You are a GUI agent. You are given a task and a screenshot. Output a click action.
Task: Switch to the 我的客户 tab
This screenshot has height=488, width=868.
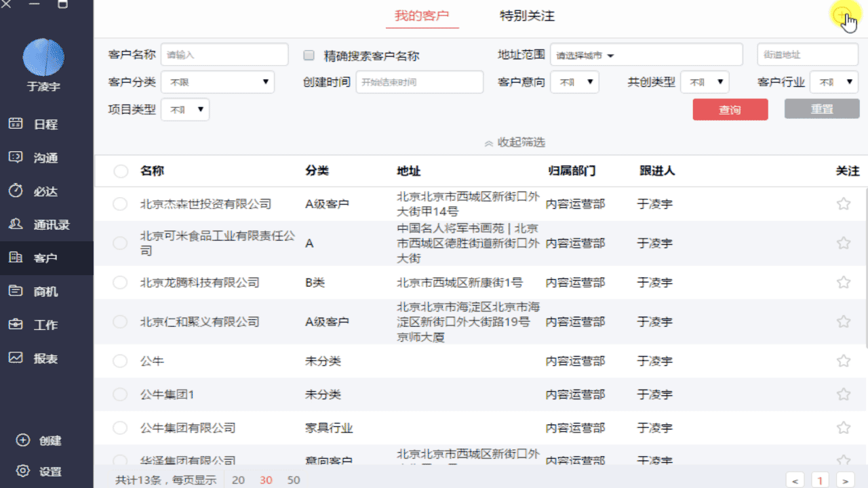pyautogui.click(x=422, y=16)
